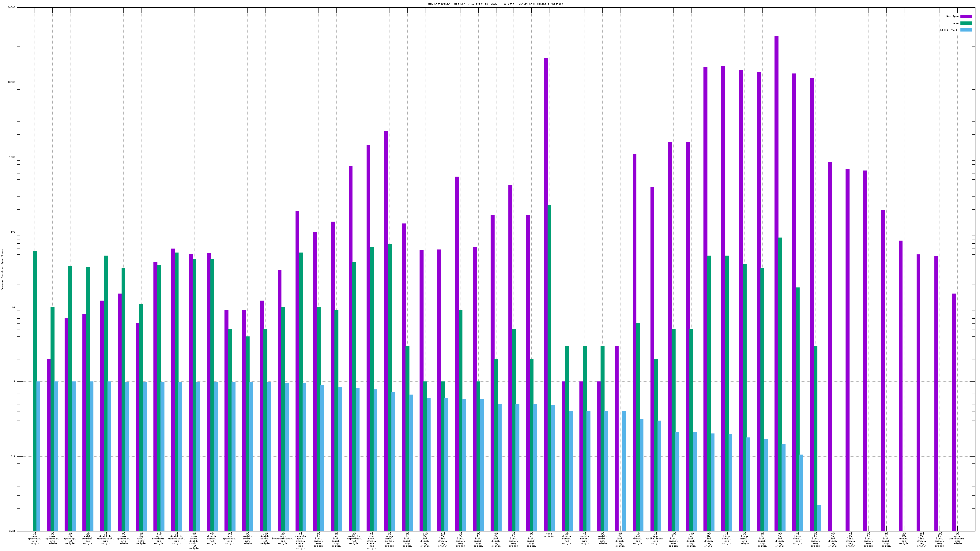The height and width of the screenshot is (551, 980).
Task: Click the 'Score (0..1)' legend text
Action: (x=949, y=30)
